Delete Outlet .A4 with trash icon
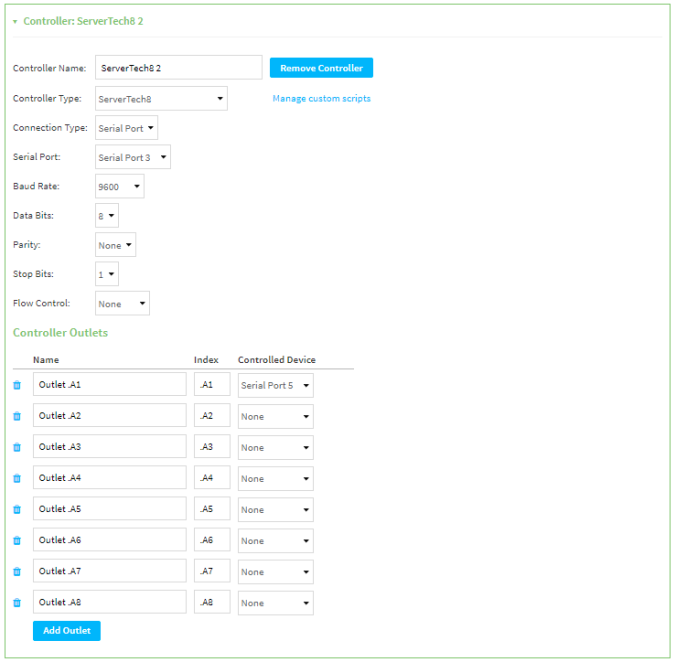 [17, 478]
